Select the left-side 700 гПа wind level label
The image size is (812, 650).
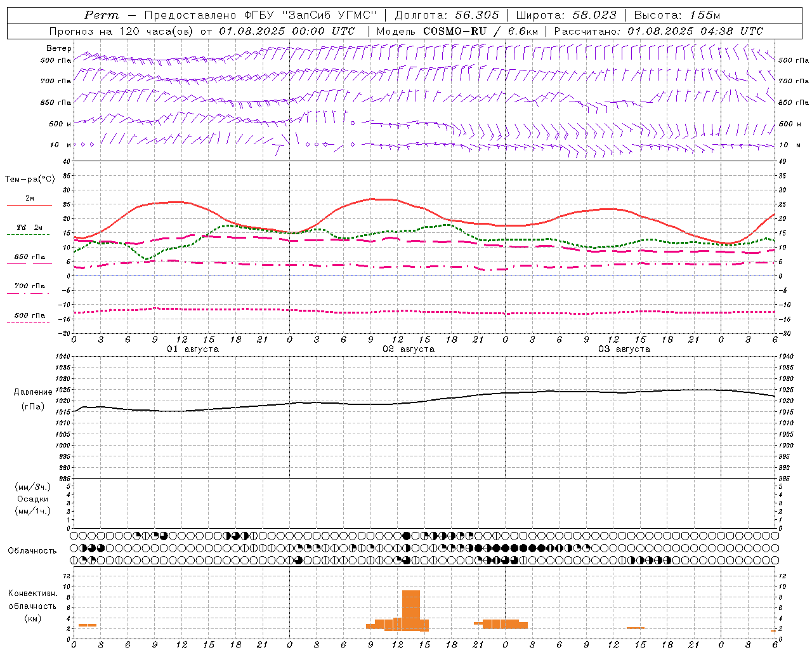[56, 81]
